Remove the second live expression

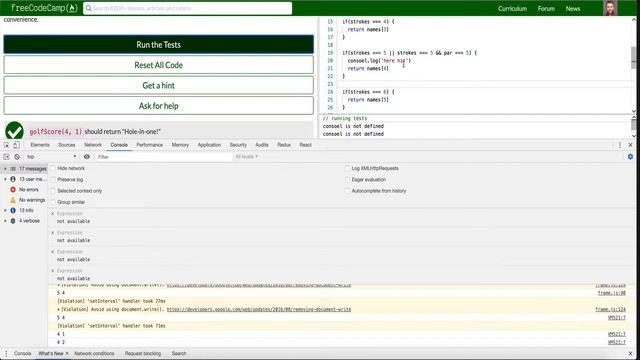pyautogui.click(x=52, y=233)
